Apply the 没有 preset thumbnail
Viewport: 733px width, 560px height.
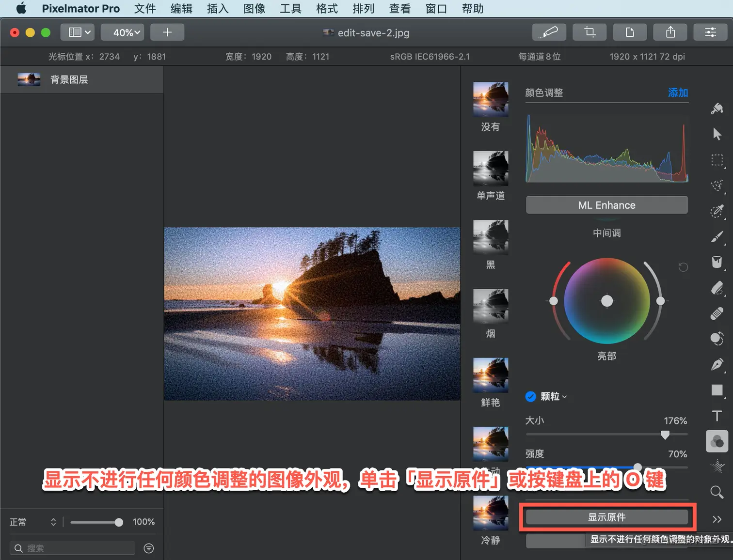click(491, 99)
